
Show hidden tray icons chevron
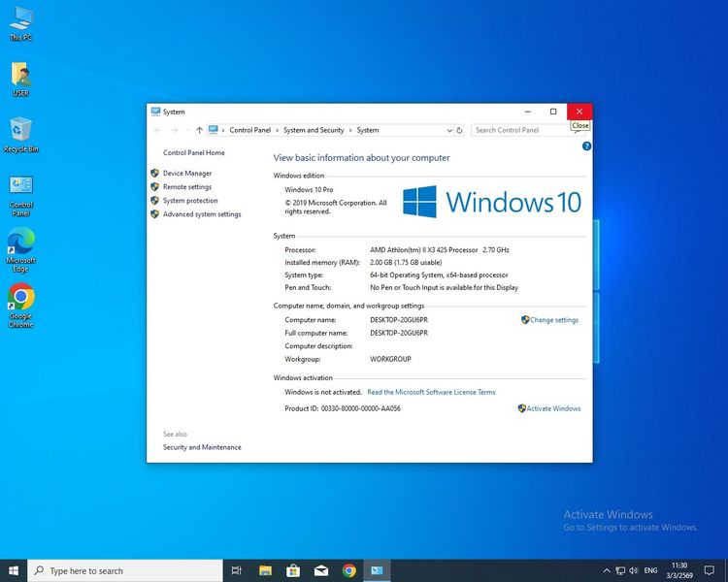tap(606, 570)
